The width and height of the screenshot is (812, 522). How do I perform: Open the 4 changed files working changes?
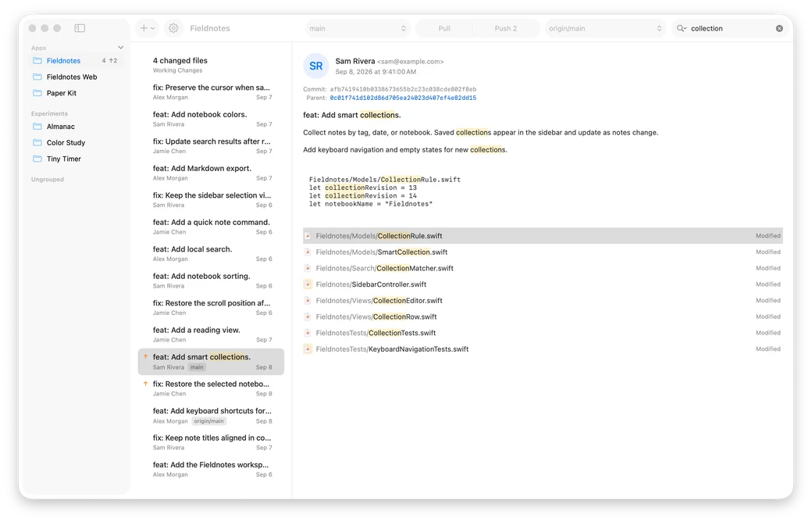211,65
